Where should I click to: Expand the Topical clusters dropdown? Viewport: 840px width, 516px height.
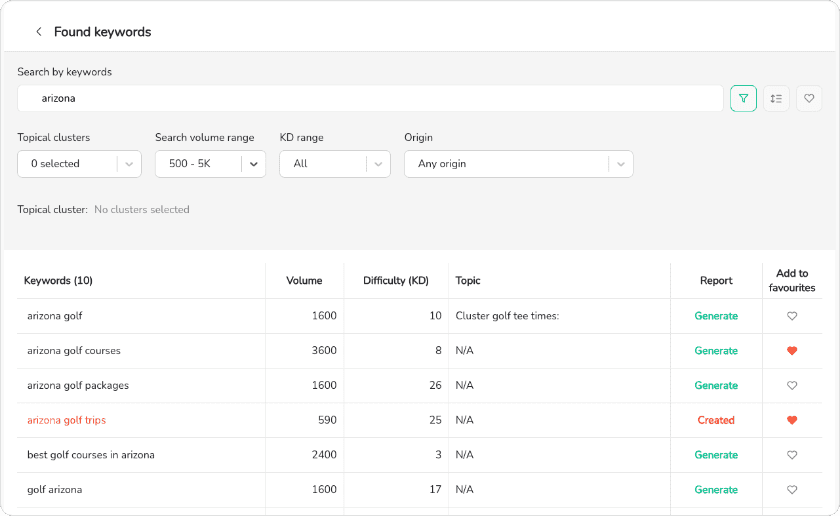pos(79,164)
